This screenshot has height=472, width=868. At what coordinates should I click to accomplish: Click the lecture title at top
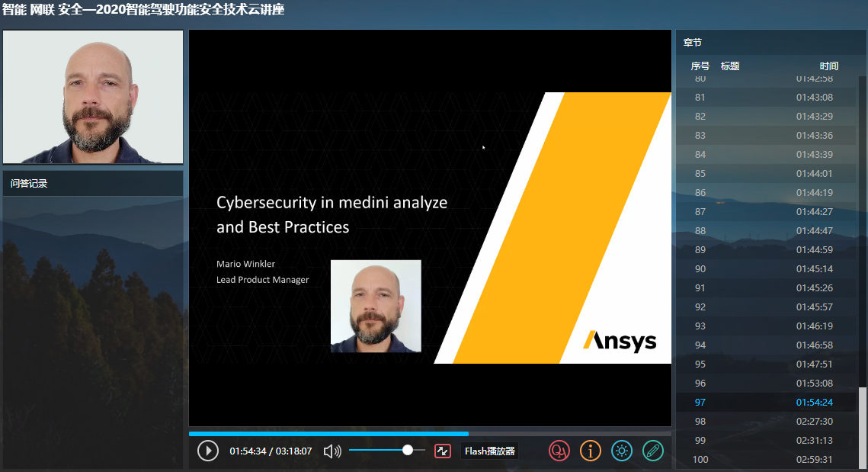click(x=143, y=9)
